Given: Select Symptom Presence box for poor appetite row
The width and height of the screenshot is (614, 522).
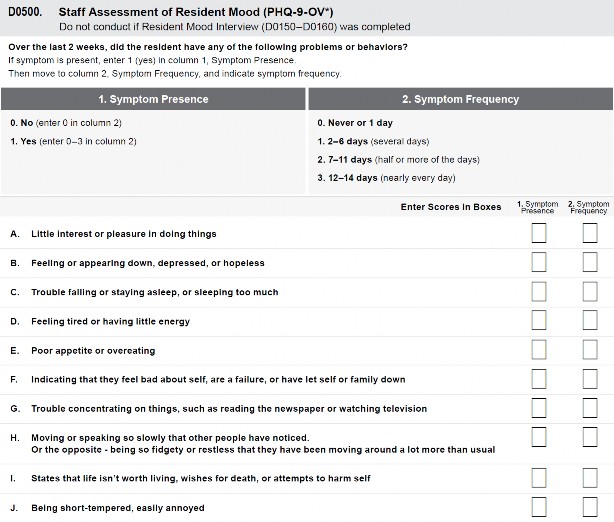Looking at the screenshot, I should (539, 350).
